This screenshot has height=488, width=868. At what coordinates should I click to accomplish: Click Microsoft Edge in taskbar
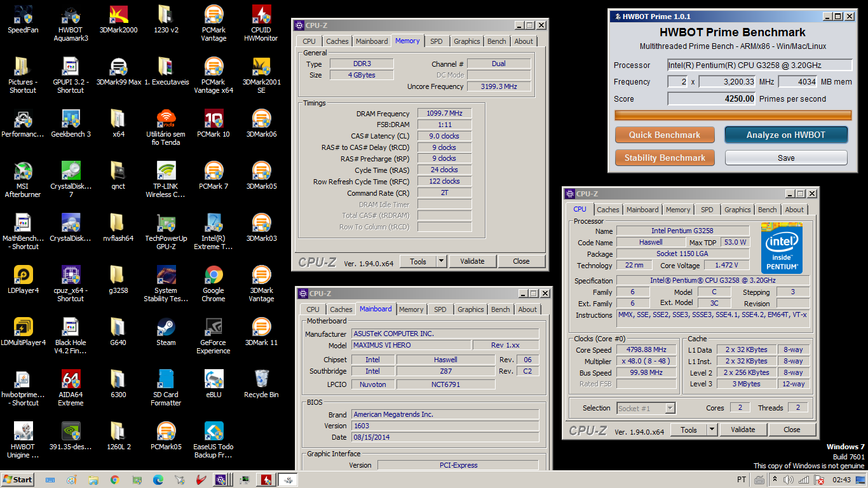point(158,480)
